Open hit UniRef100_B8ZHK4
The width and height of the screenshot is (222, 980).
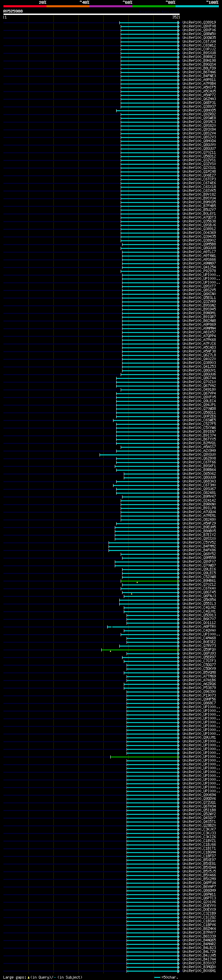(x=199, y=928)
